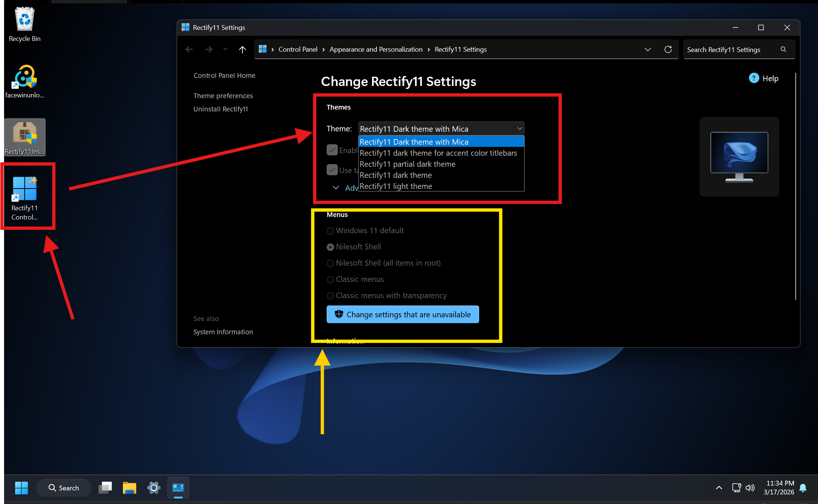Open the notification bell in system tray
Screen dimensions: 818x504
click(x=803, y=488)
